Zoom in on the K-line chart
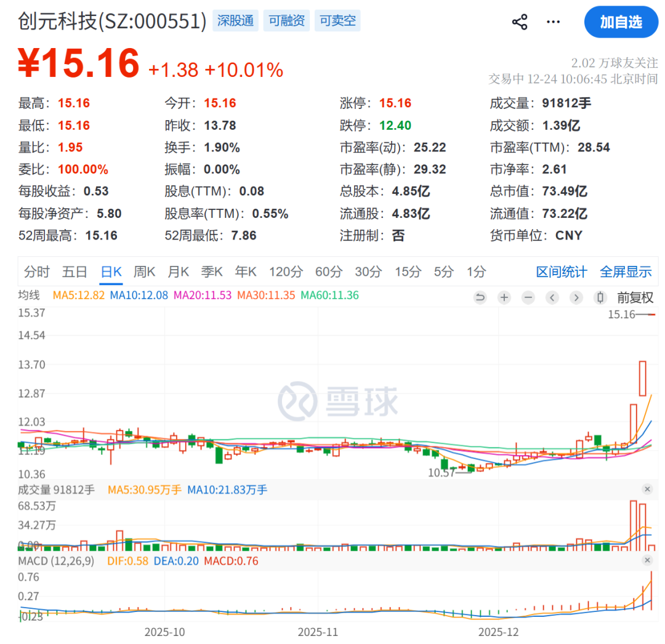This screenshot has width=665, height=644. 504,297
